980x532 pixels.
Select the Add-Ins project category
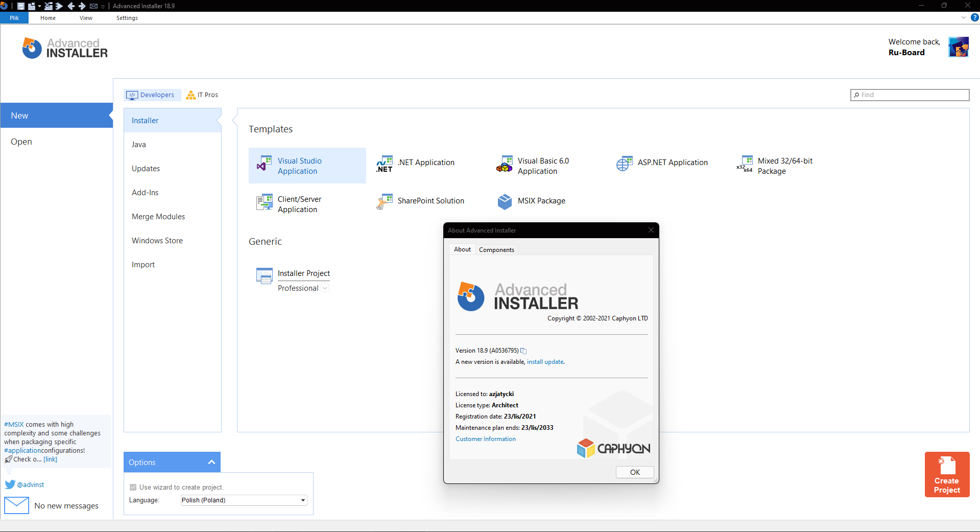tap(173, 193)
